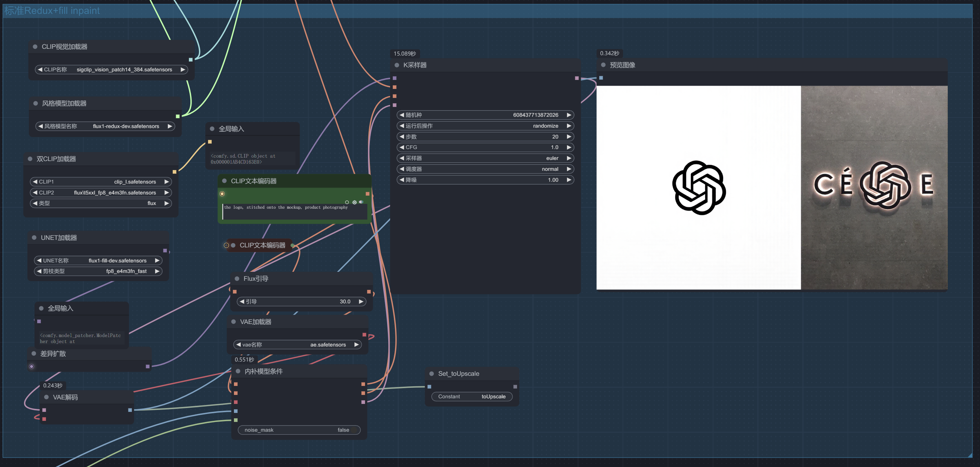Click the yellow input slot on the upper 全局输入 node
980x467 pixels.
tap(210, 142)
